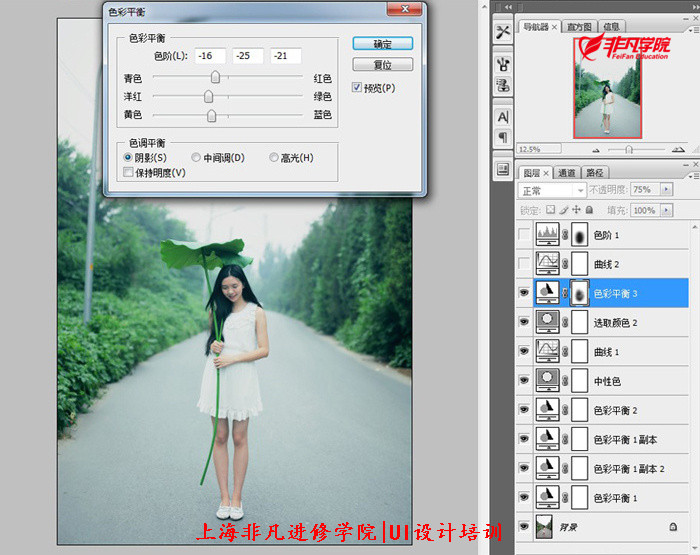The image size is (700, 555).
Task: Select 色彩平衡 2 adjustment icon
Action: coord(547,410)
